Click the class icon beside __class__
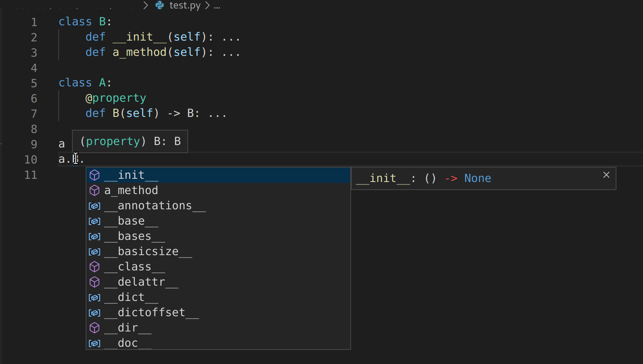 point(94,266)
